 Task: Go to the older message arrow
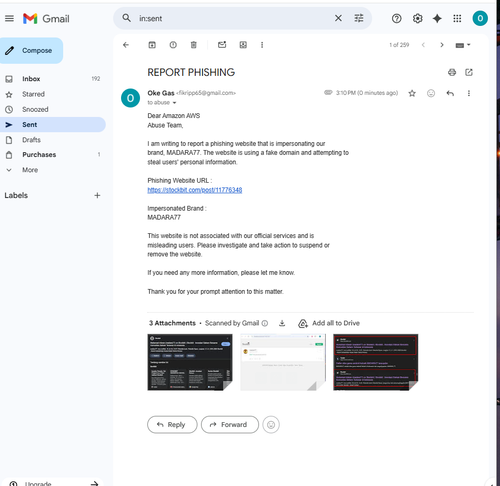coord(442,45)
